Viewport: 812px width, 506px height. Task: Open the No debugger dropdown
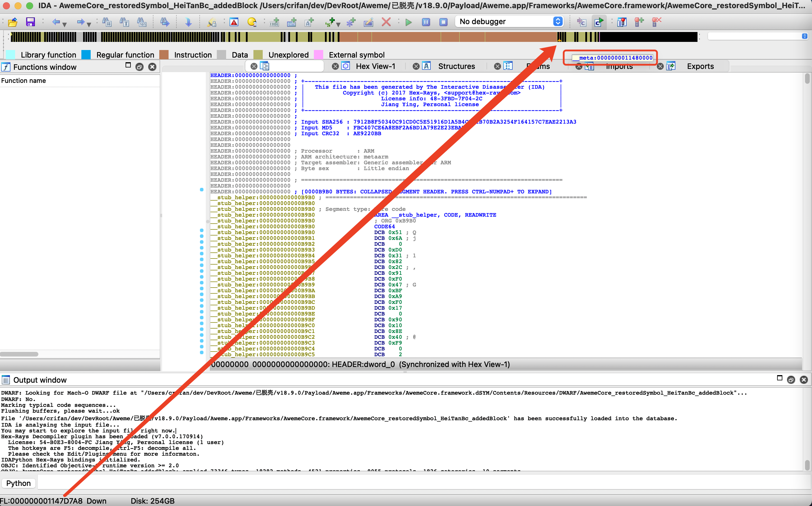pos(509,22)
